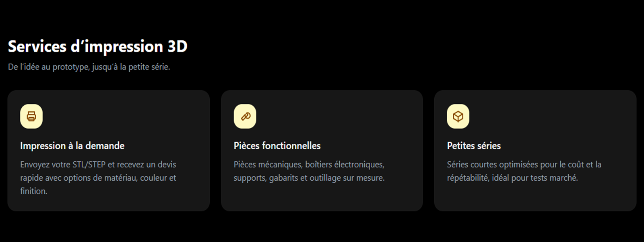Click the subtitle 'De l'idée au prototype' line
This screenshot has height=242, width=644.
[89, 67]
